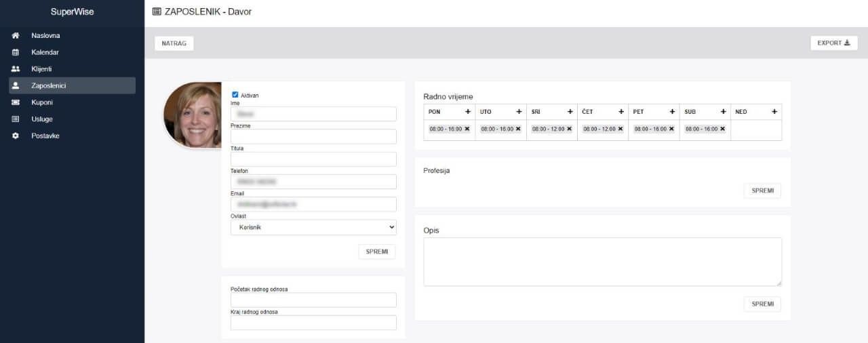Save the Opis section with SPREMI

click(762, 304)
